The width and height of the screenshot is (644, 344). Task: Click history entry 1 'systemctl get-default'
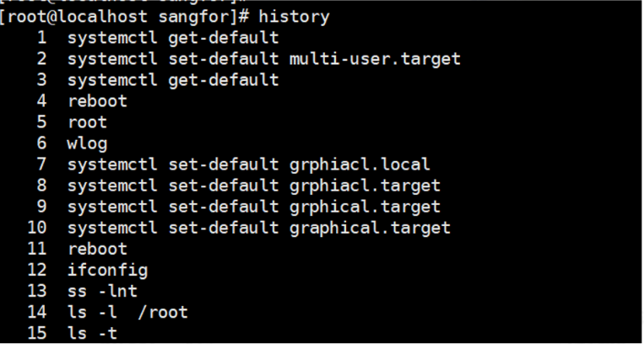pyautogui.click(x=173, y=38)
